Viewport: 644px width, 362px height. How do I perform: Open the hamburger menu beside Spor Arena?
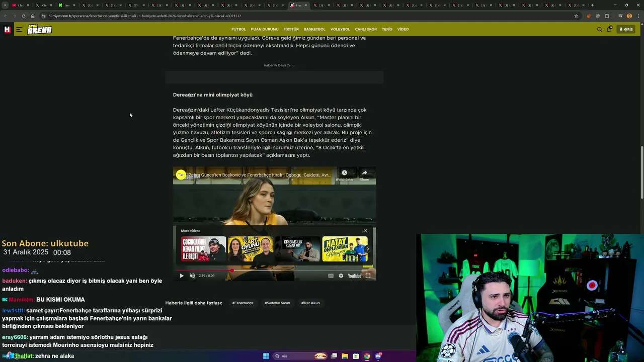pyautogui.click(x=19, y=29)
